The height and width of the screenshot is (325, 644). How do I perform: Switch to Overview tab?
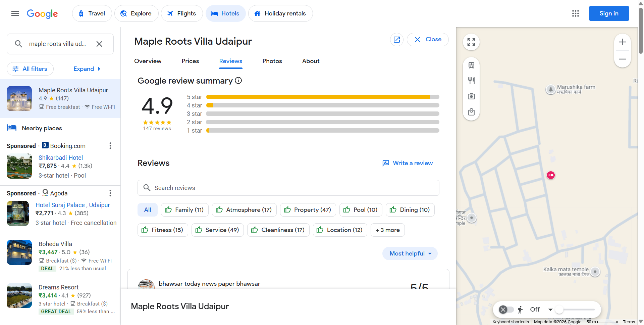pyautogui.click(x=148, y=61)
